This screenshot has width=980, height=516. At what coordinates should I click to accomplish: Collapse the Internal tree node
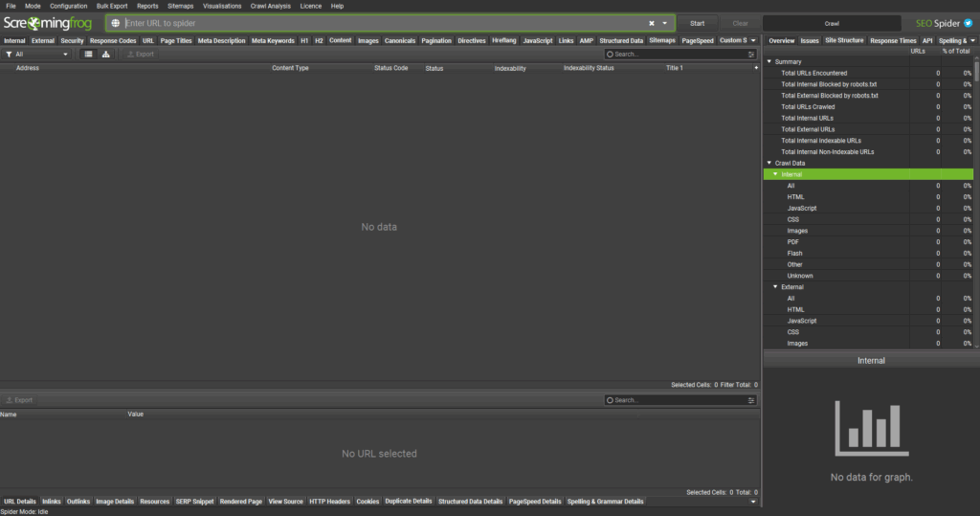(775, 174)
